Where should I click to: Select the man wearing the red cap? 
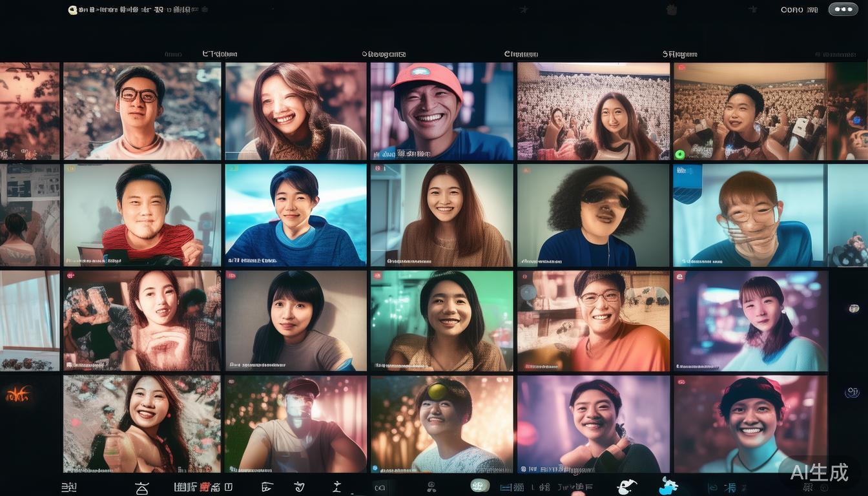pyautogui.click(x=442, y=111)
